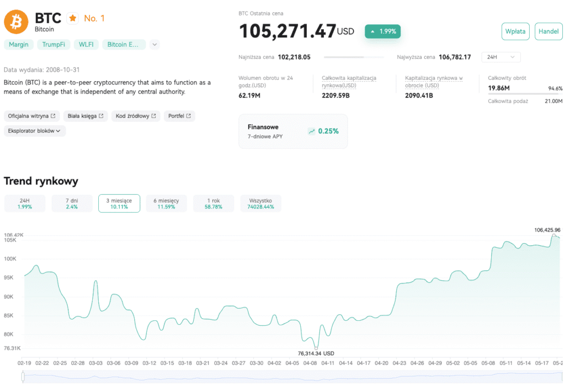This screenshot has height=392, width=565.
Task: Switch chart to the 1 rok tab
Action: pos(214,204)
